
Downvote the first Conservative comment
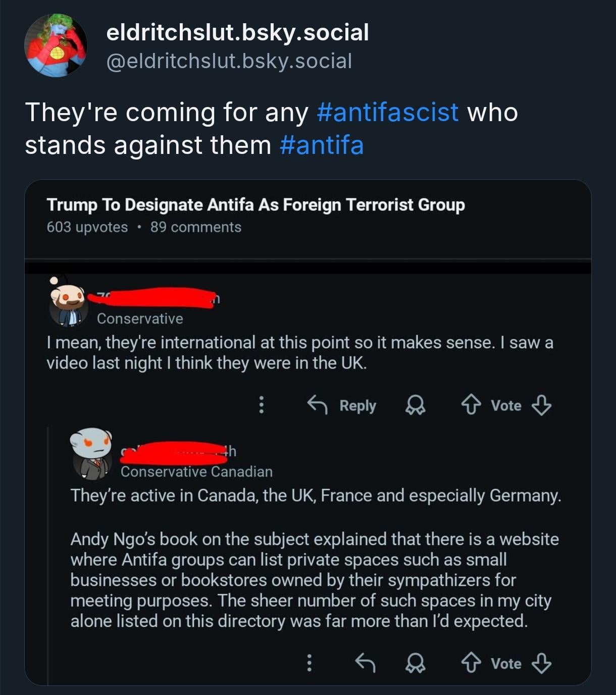click(541, 405)
